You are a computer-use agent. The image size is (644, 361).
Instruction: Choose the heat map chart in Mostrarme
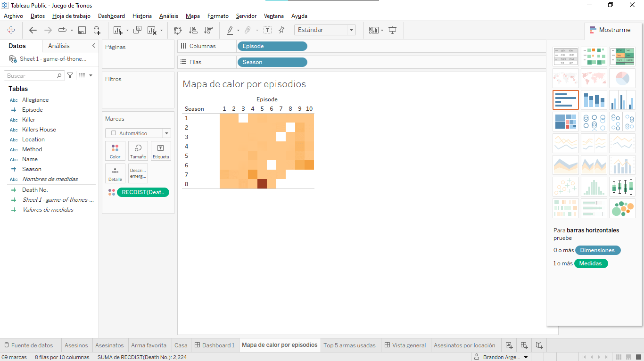click(x=594, y=56)
